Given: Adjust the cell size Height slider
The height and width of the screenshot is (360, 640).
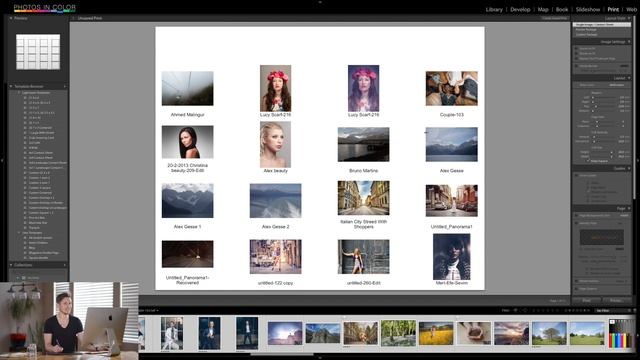Looking at the screenshot, I should point(611,152).
